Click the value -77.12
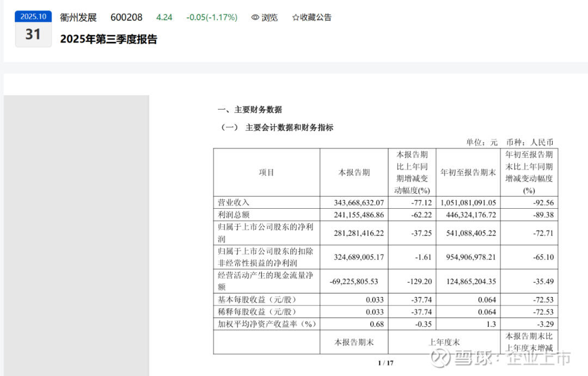This screenshot has width=588, height=376. click(x=421, y=203)
